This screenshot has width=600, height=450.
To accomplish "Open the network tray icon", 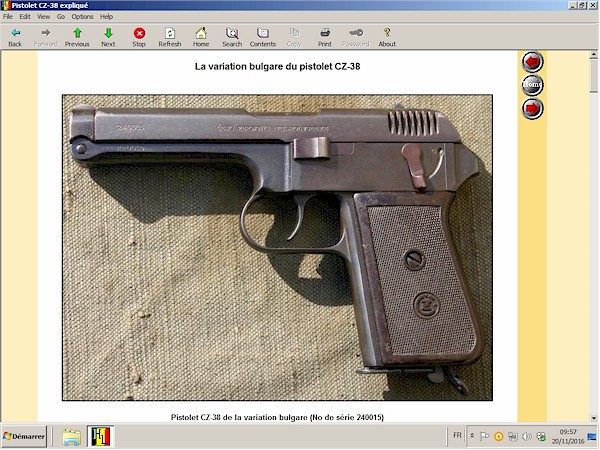I will pos(513,436).
